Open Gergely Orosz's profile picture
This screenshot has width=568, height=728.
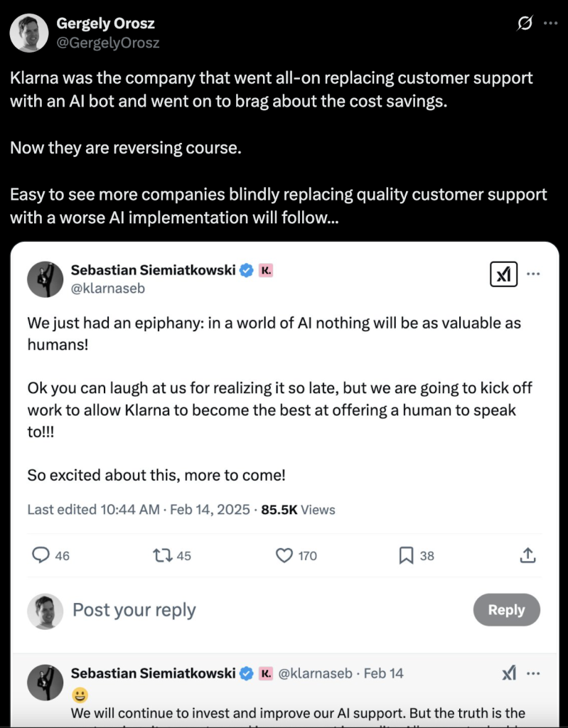pos(29,33)
